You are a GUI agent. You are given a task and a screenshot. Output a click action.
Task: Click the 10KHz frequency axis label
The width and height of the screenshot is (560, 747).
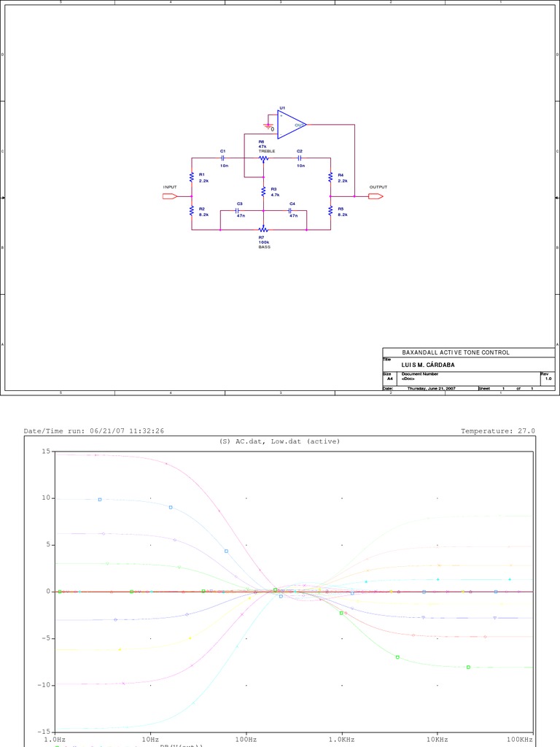pyautogui.click(x=437, y=740)
